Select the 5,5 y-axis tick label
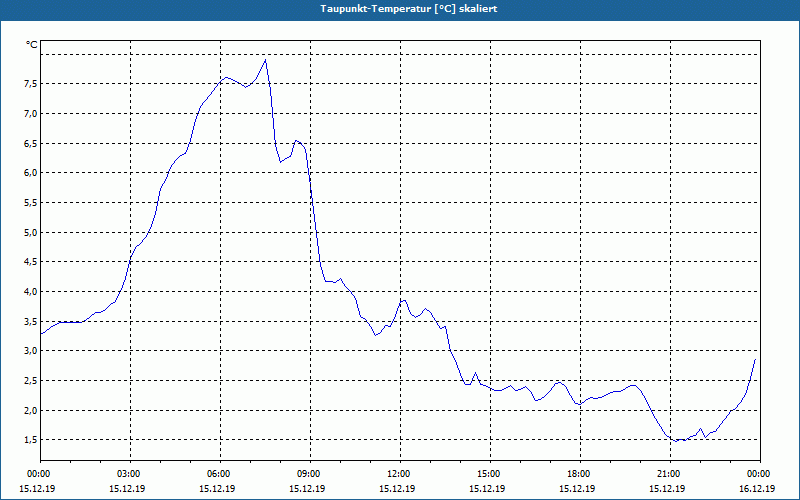This screenshot has height=500, width=800. pos(31,203)
